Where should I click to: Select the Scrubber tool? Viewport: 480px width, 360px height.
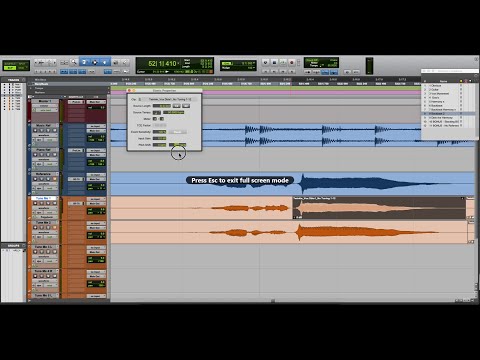[116, 62]
